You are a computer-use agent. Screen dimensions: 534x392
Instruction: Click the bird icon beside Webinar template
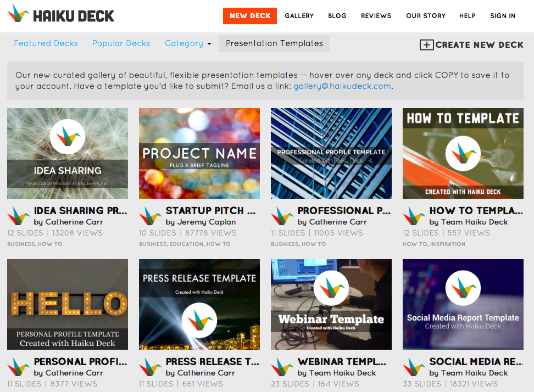282,366
